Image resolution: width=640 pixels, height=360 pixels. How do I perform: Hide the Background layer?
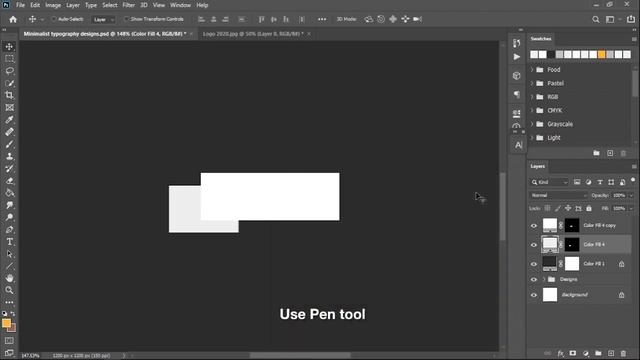(x=534, y=295)
